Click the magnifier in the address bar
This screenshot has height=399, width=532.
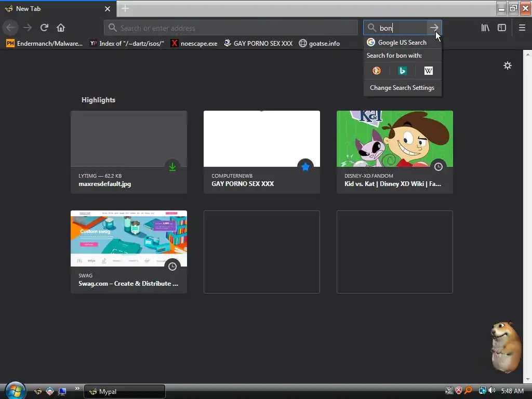[113, 28]
